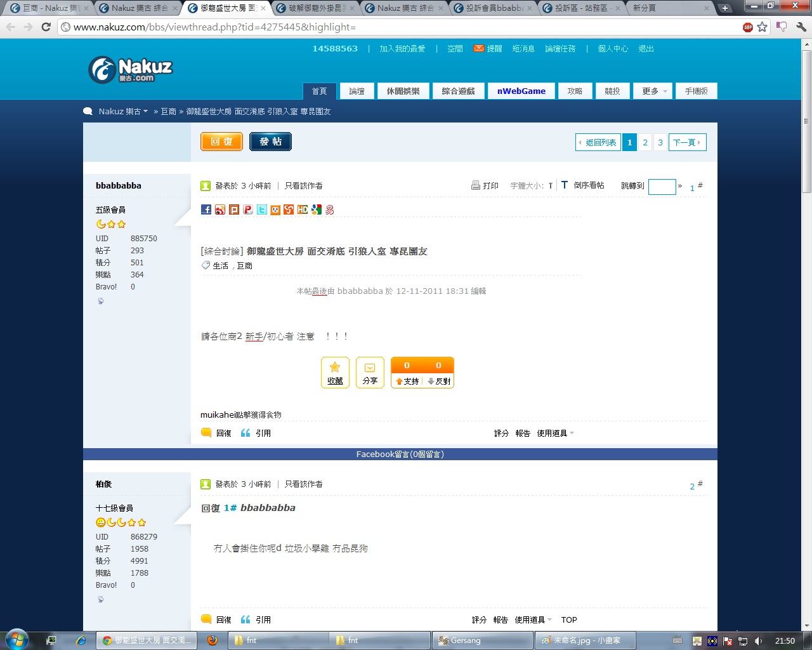
Task: Open 使用道具 dropdown in bbabbabba's post
Action: pyautogui.click(x=556, y=434)
